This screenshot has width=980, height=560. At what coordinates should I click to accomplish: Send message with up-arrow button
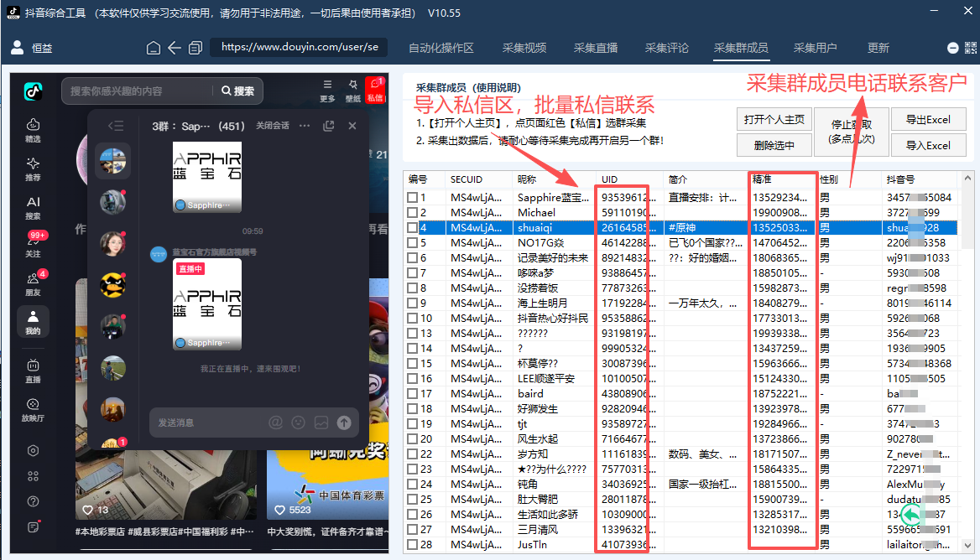(x=344, y=423)
